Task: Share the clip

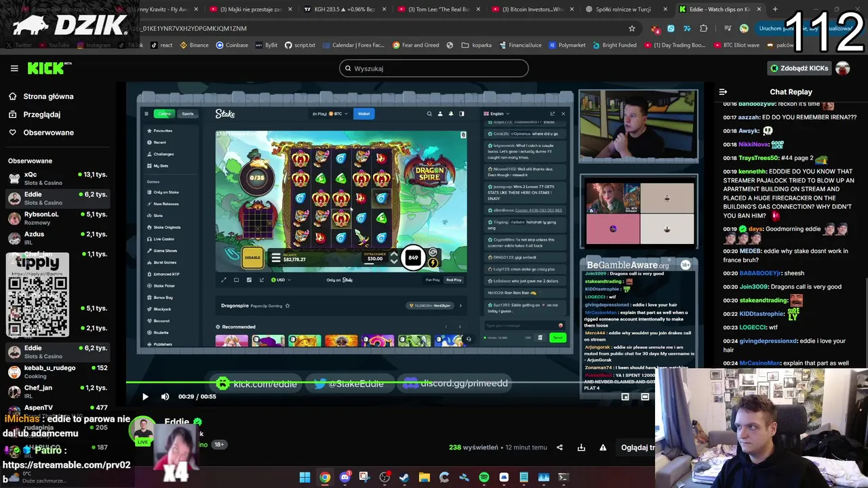Action: (x=559, y=447)
